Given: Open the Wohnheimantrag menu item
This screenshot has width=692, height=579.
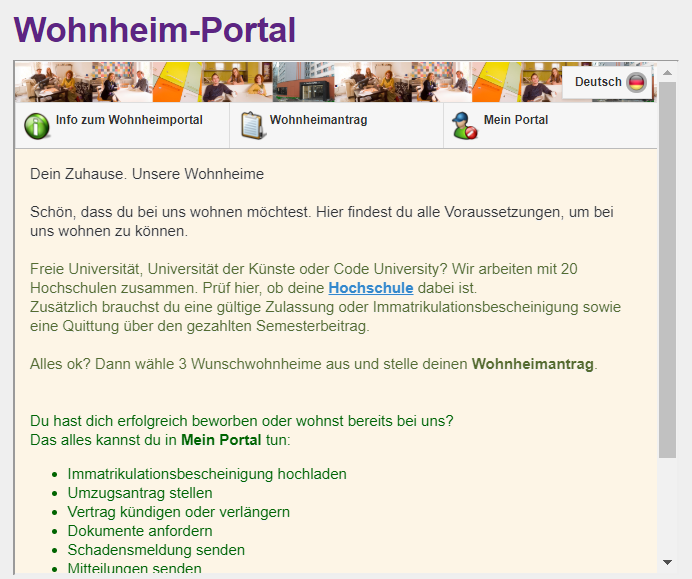Looking at the screenshot, I should (318, 120).
